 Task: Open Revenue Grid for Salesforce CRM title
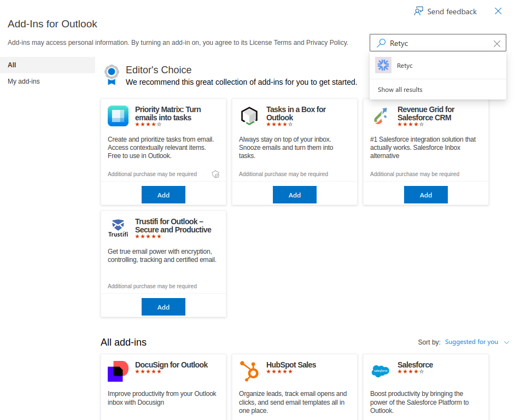coord(426,113)
